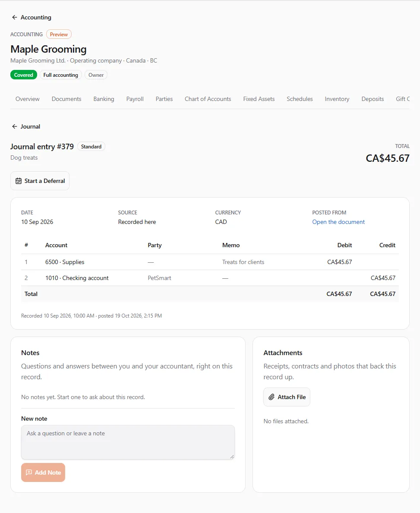
Task: Click the Debit column header
Action: pyautogui.click(x=345, y=245)
